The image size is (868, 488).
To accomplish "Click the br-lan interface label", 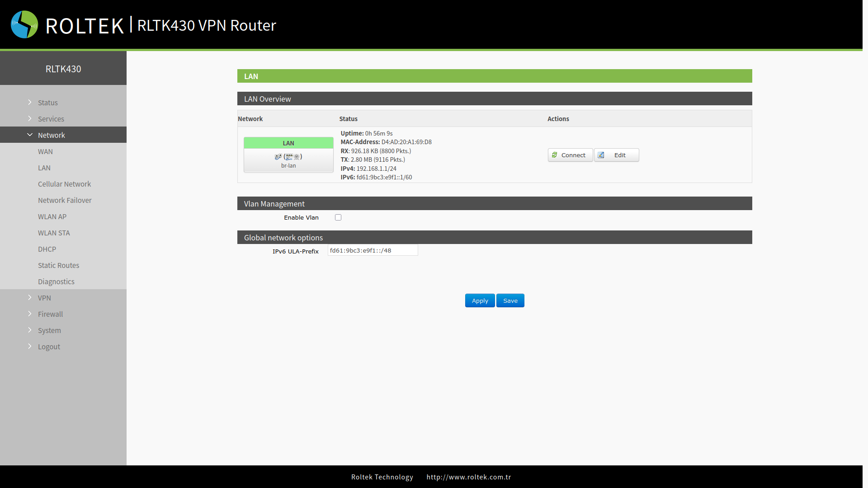I will 288,166.
